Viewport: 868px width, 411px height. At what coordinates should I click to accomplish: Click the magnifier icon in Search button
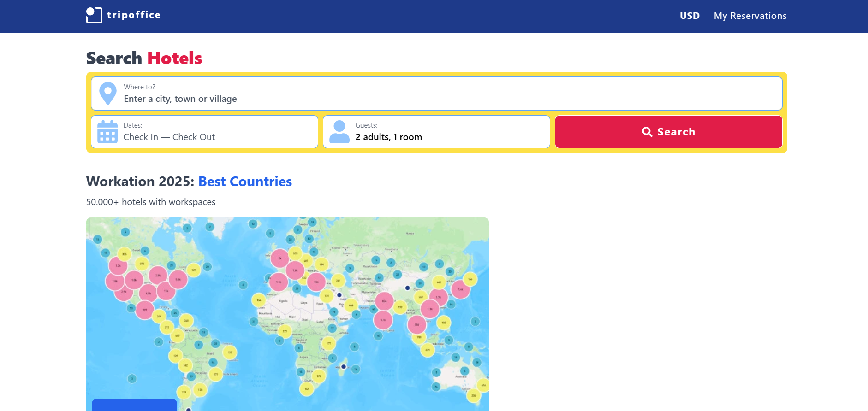tap(647, 132)
